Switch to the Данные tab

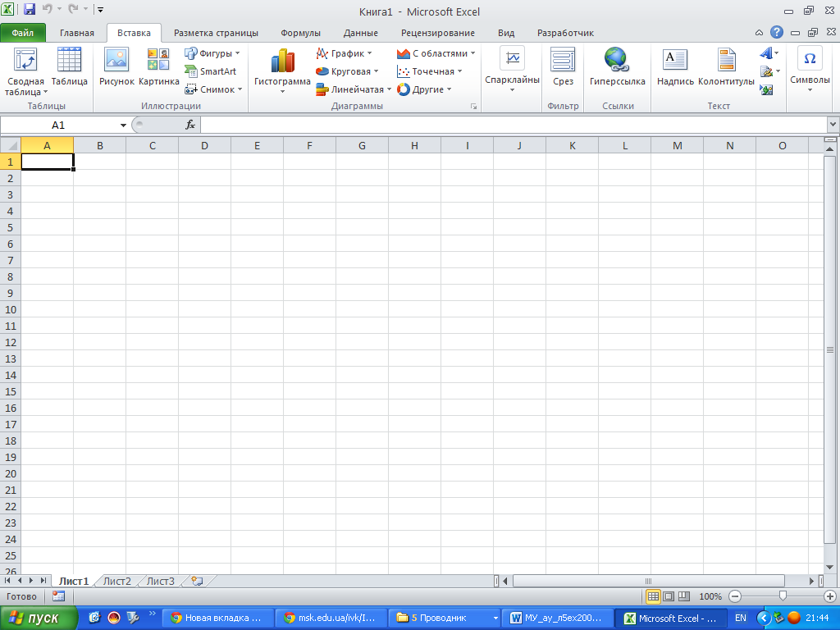(x=361, y=33)
